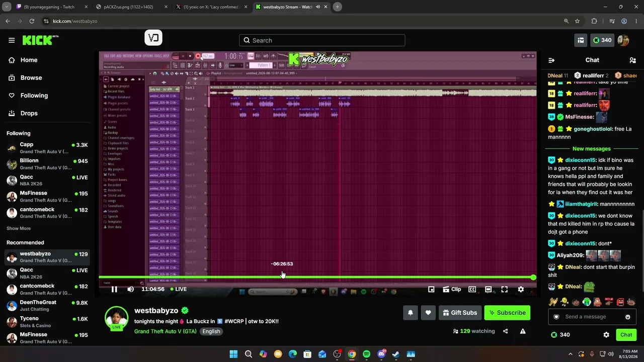Show hidden system tray icons

570,354
